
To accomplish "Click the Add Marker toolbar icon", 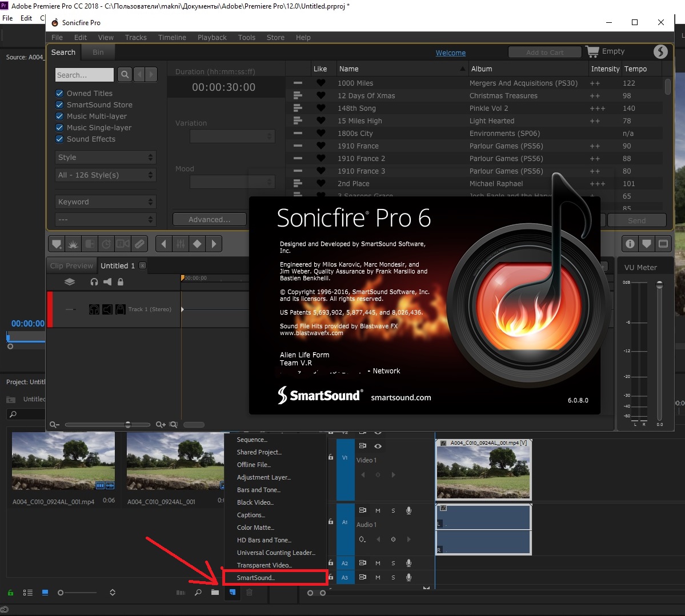I will [x=57, y=244].
